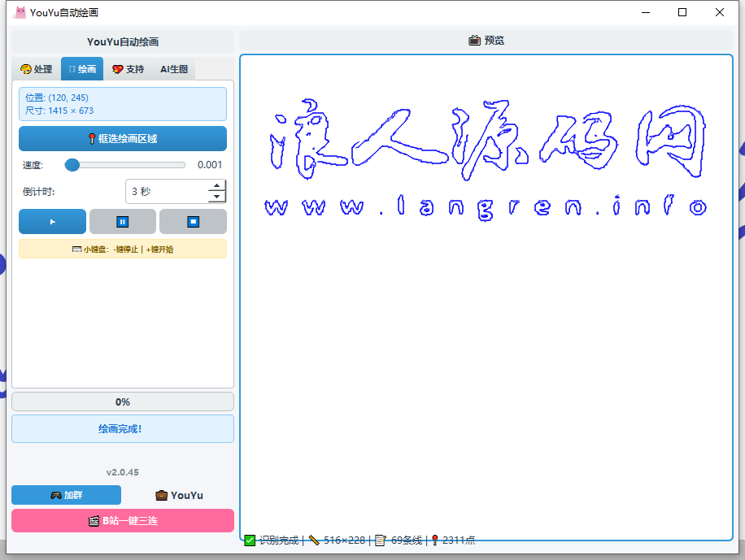The image size is (745, 560).
Task: Click the TV icon beside 预览 header
Action: click(474, 41)
